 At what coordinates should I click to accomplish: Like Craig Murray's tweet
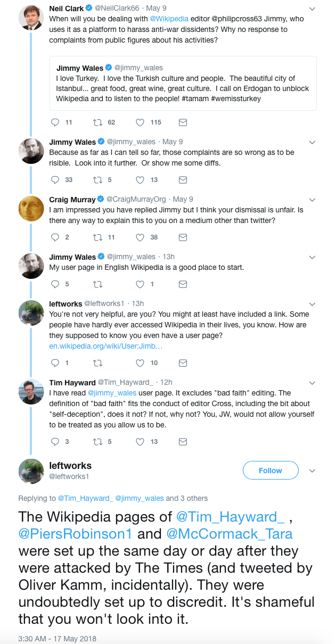coord(140,237)
